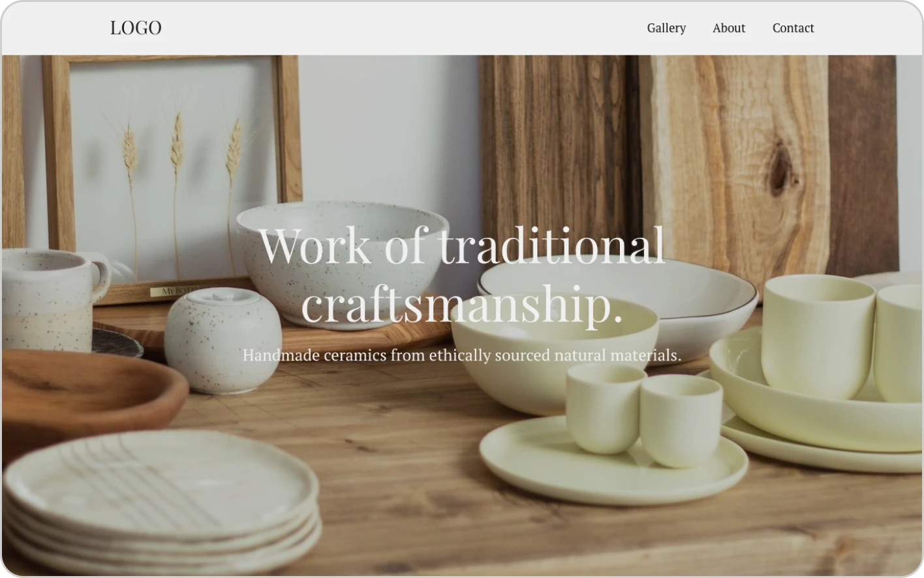Click the two small cream cups
The image size is (924, 578).
click(x=644, y=415)
